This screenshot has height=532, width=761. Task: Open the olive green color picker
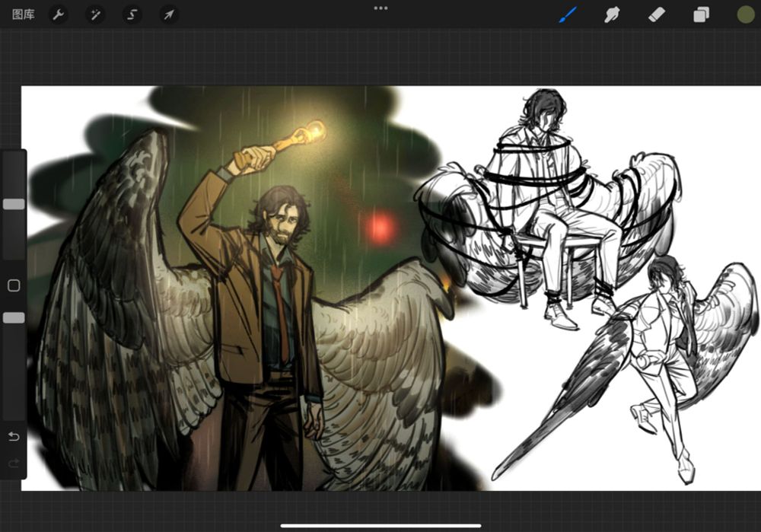click(746, 14)
